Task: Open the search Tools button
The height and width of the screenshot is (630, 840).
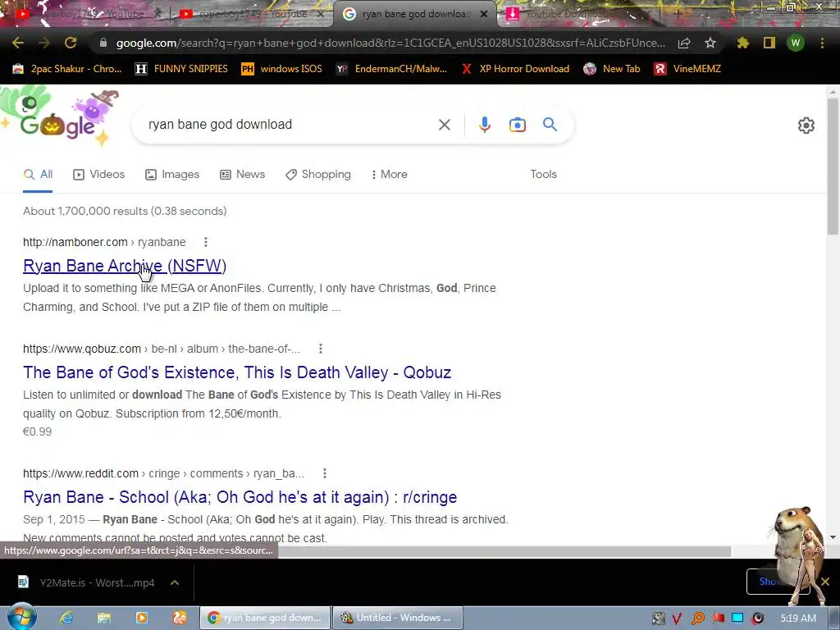Action: (x=543, y=174)
